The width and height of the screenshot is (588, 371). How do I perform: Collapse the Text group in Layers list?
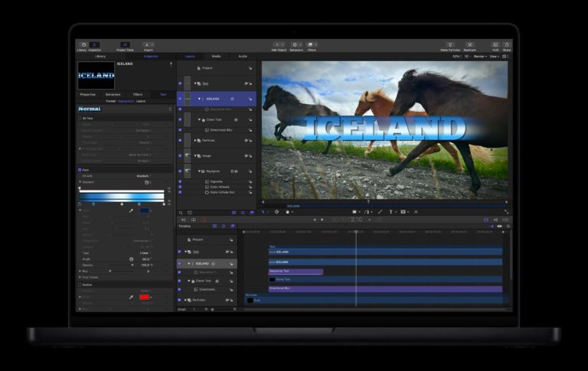coord(195,83)
